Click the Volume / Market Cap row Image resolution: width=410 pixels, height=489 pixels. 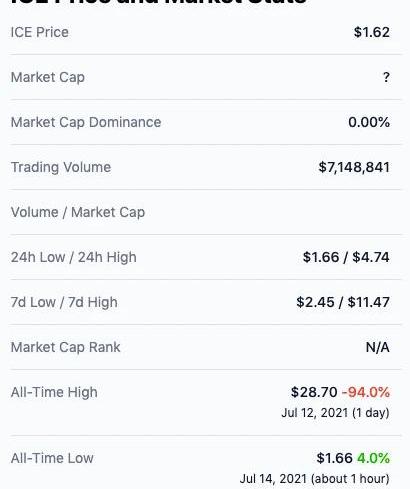tap(206, 212)
